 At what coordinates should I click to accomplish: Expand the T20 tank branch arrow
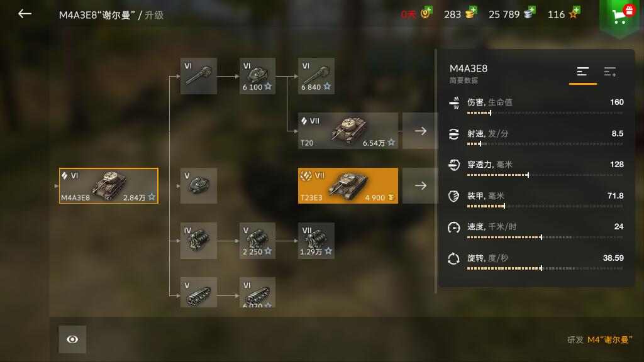(x=420, y=131)
